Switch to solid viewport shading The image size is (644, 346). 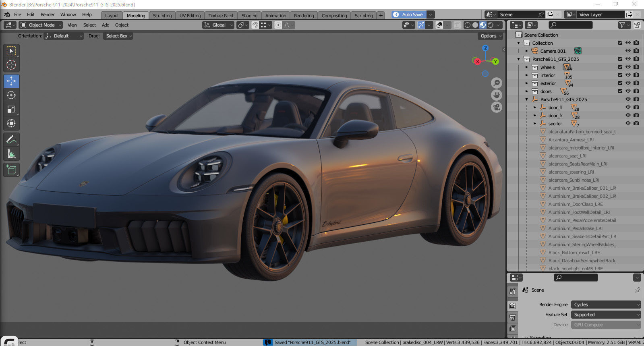point(475,25)
